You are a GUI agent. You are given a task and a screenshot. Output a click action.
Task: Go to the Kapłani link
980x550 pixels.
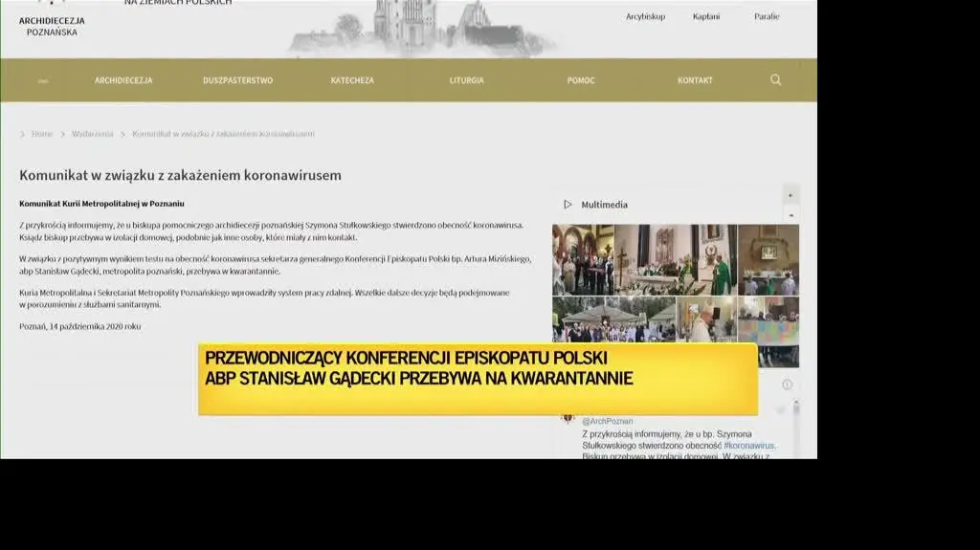click(706, 17)
